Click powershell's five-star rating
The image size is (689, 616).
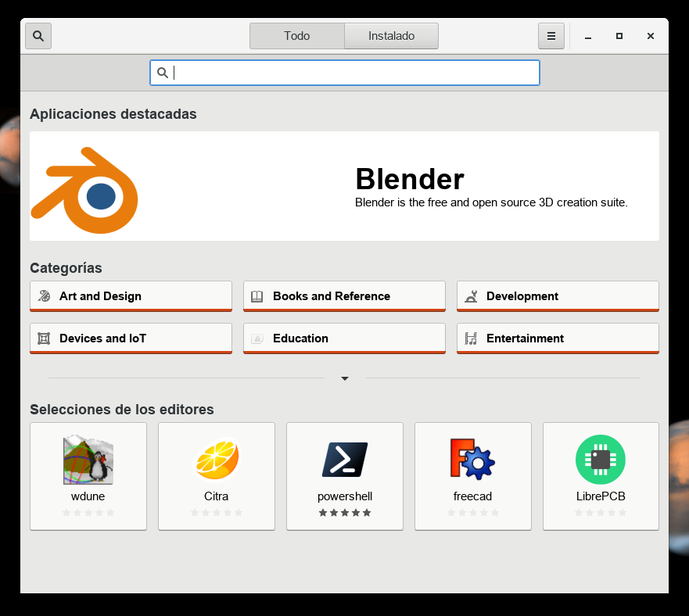point(345,513)
